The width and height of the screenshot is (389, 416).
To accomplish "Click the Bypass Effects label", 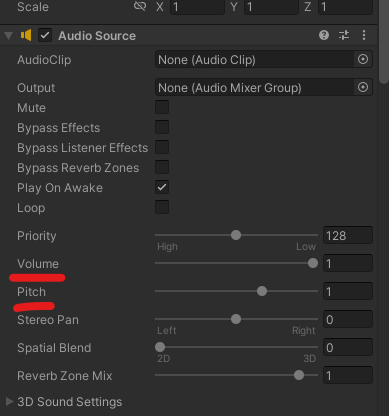I will 59,128.
